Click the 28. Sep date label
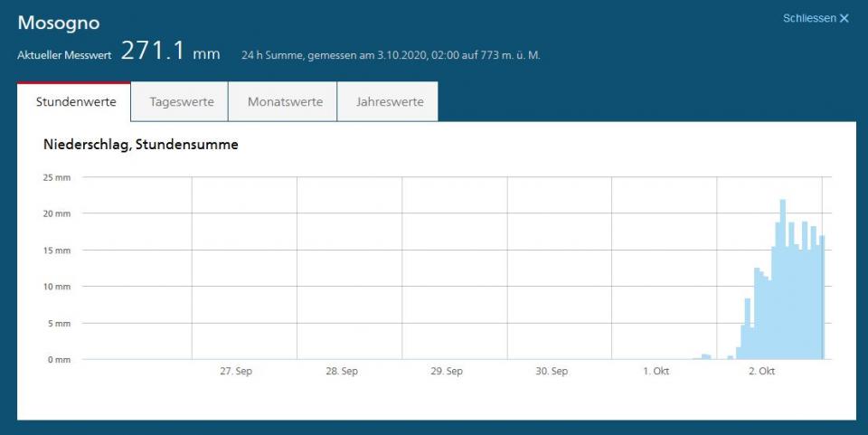Viewport: 868px width, 435px height. tap(343, 372)
